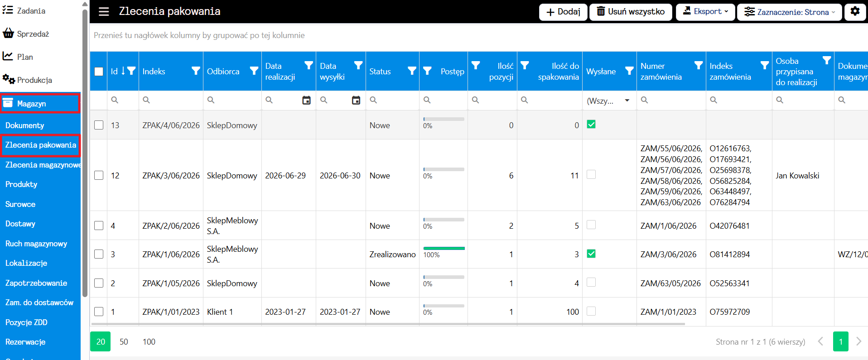Toggle Wysłane checkbox for ZPAK/4/06/2026
Screen dimensions: 868x360
tap(591, 125)
